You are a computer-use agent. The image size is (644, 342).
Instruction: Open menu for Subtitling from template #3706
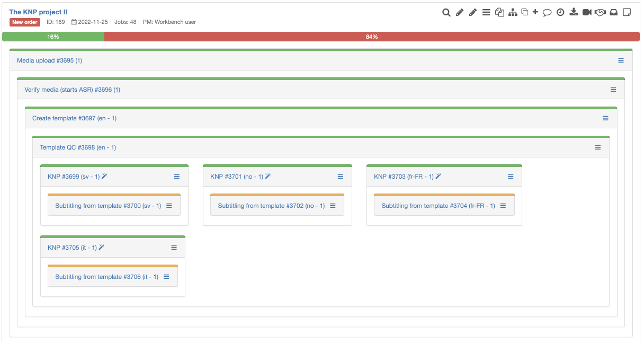point(166,277)
